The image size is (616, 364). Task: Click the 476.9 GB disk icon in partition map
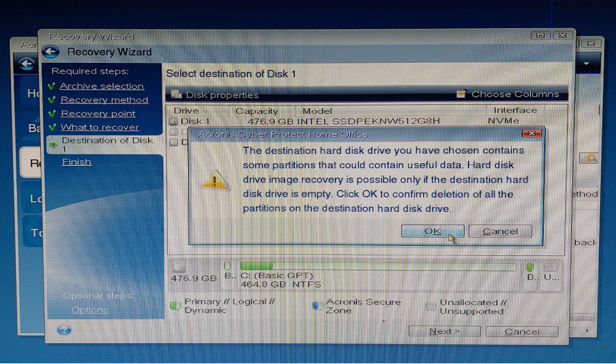[x=180, y=266]
